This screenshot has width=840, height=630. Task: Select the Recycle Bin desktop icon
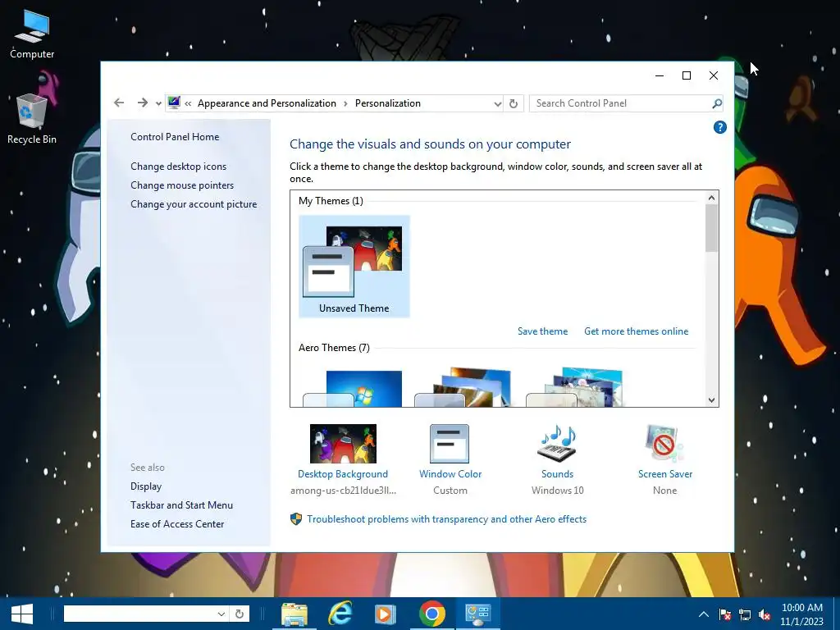click(32, 119)
